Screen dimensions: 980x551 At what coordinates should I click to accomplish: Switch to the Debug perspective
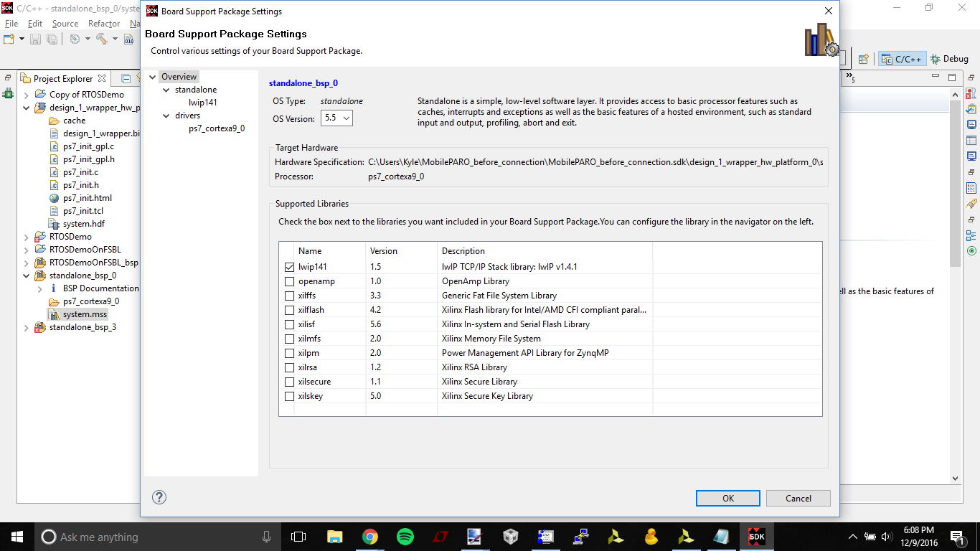[x=949, y=59]
